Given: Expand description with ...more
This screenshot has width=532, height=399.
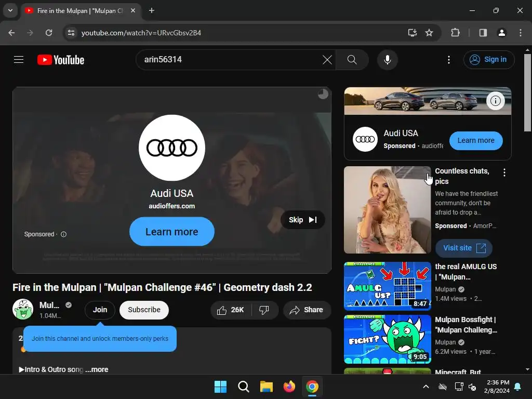Looking at the screenshot, I should coord(97,369).
